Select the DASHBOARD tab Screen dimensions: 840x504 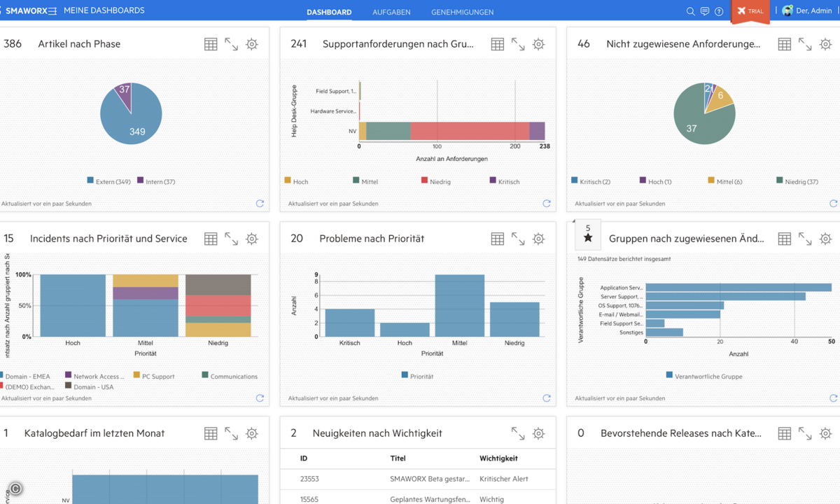coord(329,12)
